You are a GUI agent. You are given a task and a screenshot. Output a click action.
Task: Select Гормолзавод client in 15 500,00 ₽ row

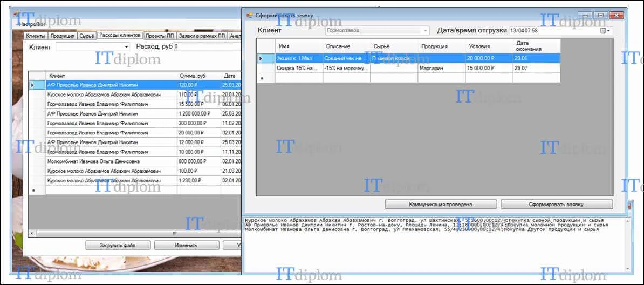[x=111, y=104]
